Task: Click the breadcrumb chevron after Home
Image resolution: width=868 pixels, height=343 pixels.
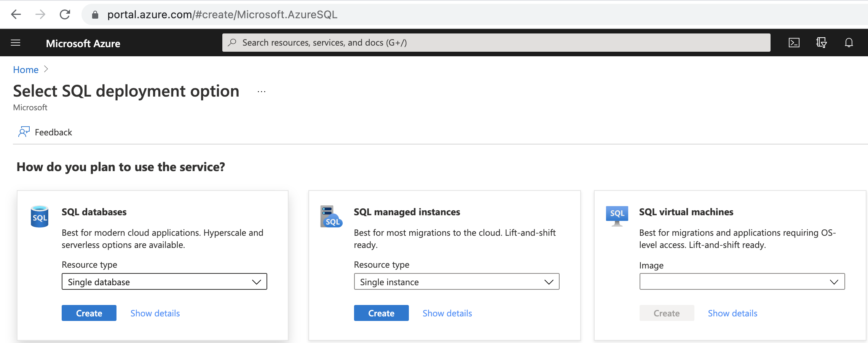Action: pos(46,69)
